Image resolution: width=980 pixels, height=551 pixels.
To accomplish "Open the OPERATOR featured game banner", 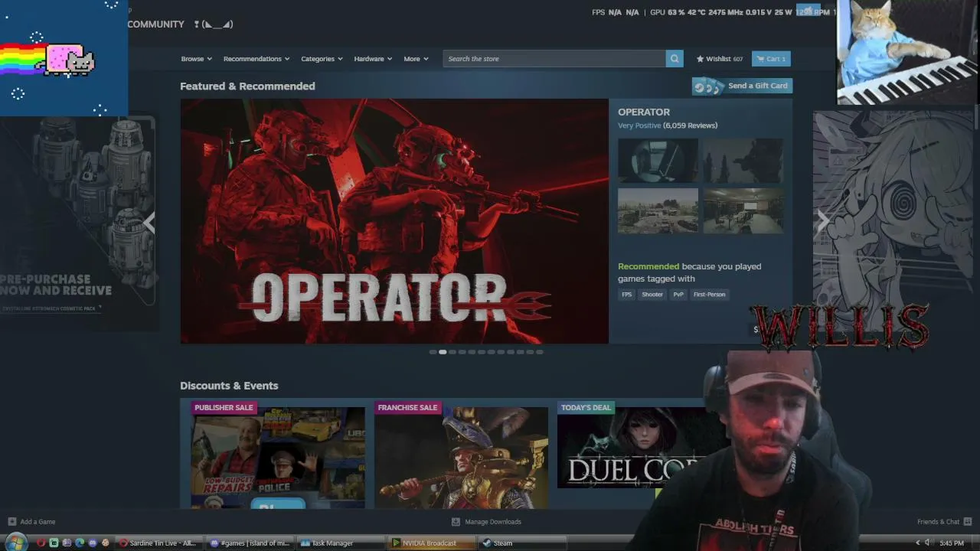I will coord(394,221).
